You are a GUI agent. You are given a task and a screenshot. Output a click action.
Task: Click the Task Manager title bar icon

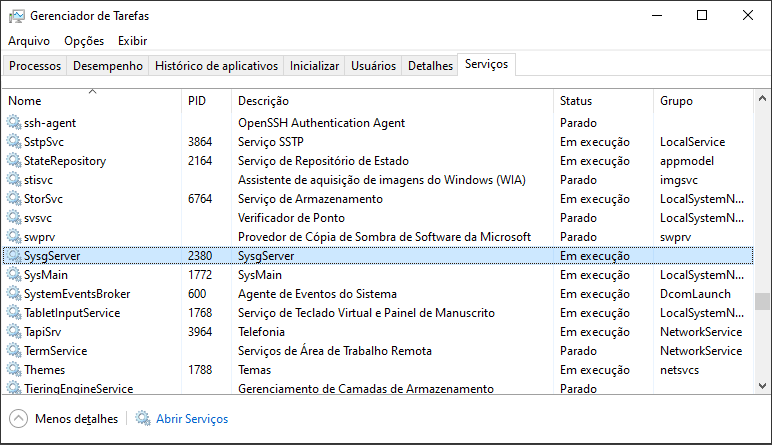point(17,16)
